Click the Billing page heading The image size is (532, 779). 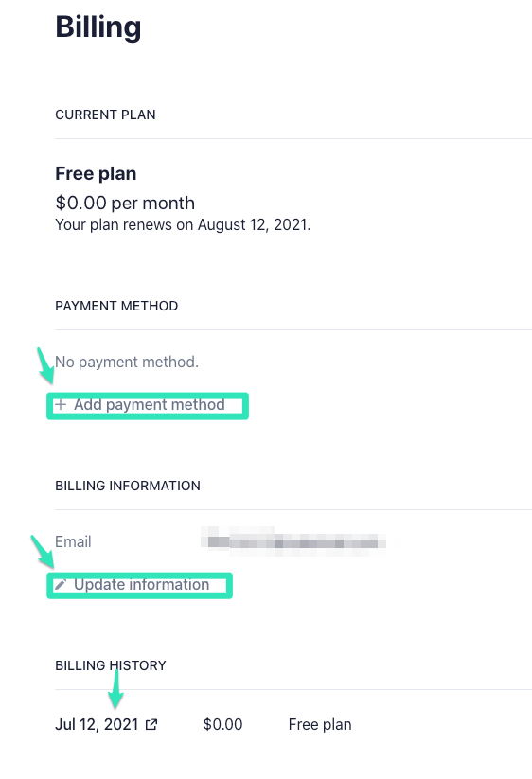click(x=98, y=27)
